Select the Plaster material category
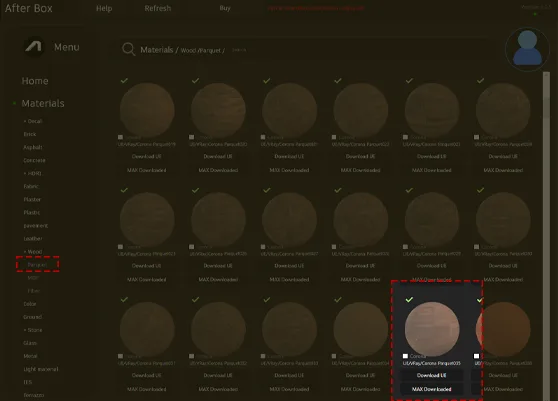 tap(32, 200)
